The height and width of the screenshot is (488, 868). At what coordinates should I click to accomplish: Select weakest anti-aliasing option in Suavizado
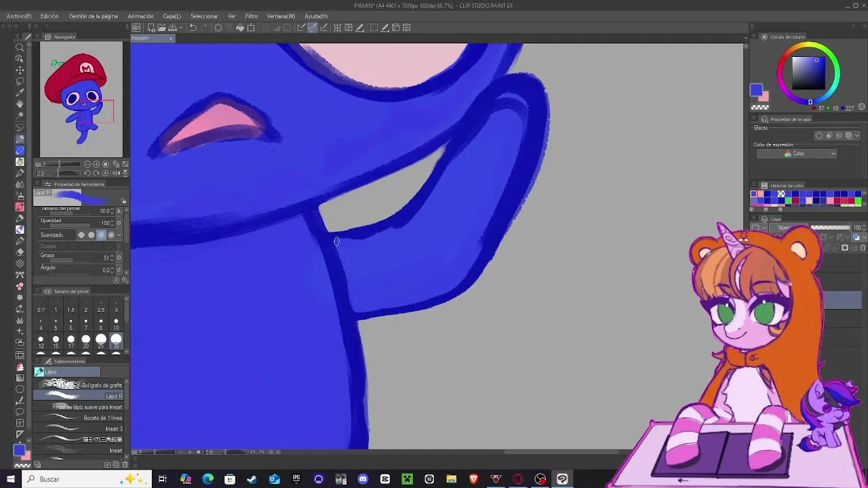[x=81, y=235]
